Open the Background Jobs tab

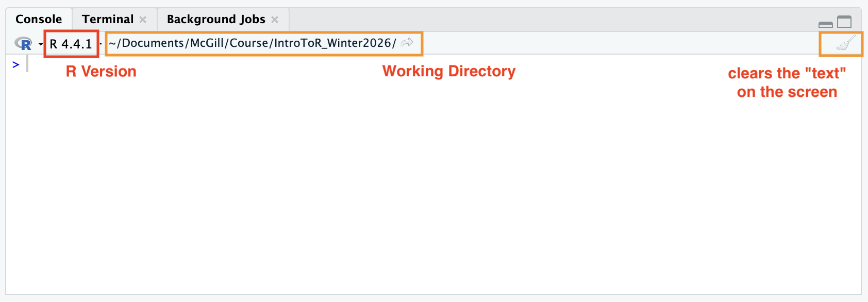click(215, 20)
